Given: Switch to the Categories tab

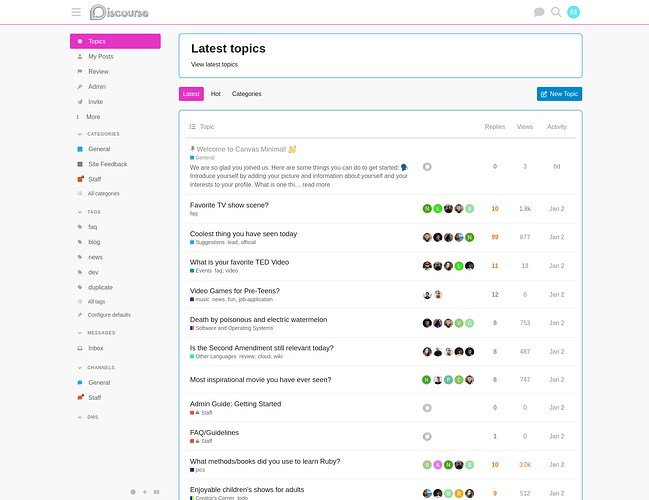Looking at the screenshot, I should [x=246, y=94].
